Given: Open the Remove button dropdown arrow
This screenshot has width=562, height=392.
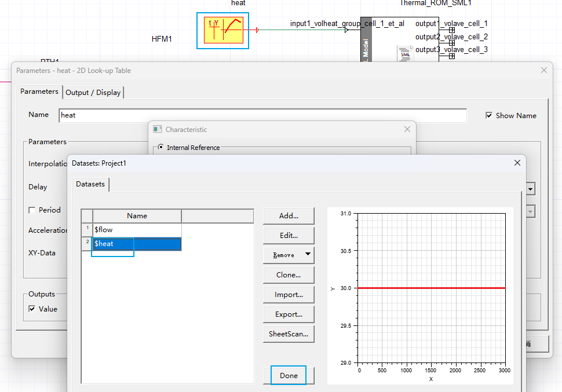Looking at the screenshot, I should tap(308, 255).
